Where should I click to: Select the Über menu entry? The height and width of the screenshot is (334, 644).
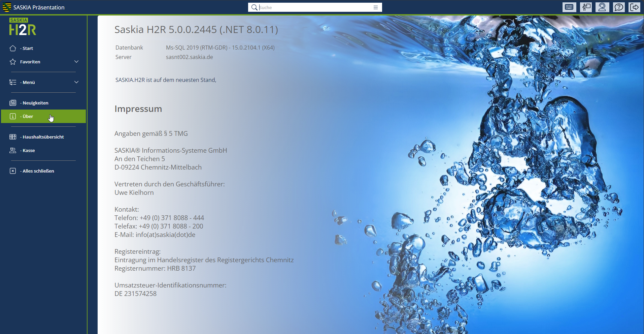[x=28, y=116]
